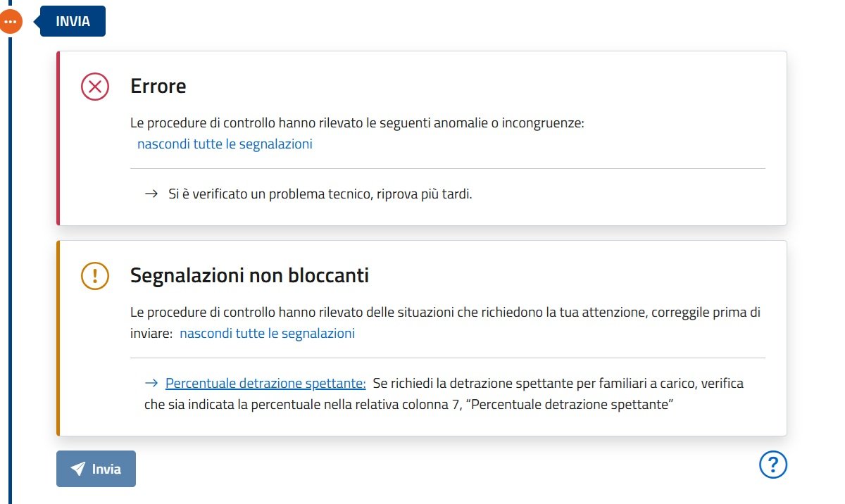Click the blue vertical progress line

(11, 267)
